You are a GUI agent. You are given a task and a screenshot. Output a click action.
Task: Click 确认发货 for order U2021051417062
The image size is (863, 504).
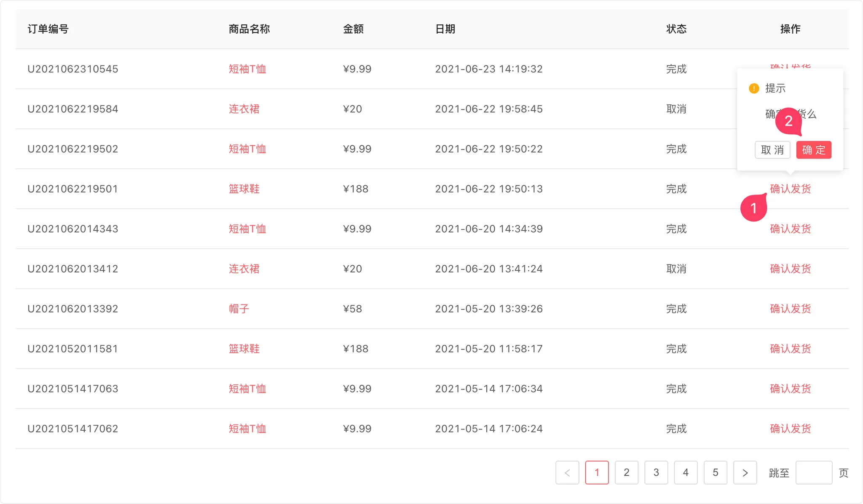(790, 429)
